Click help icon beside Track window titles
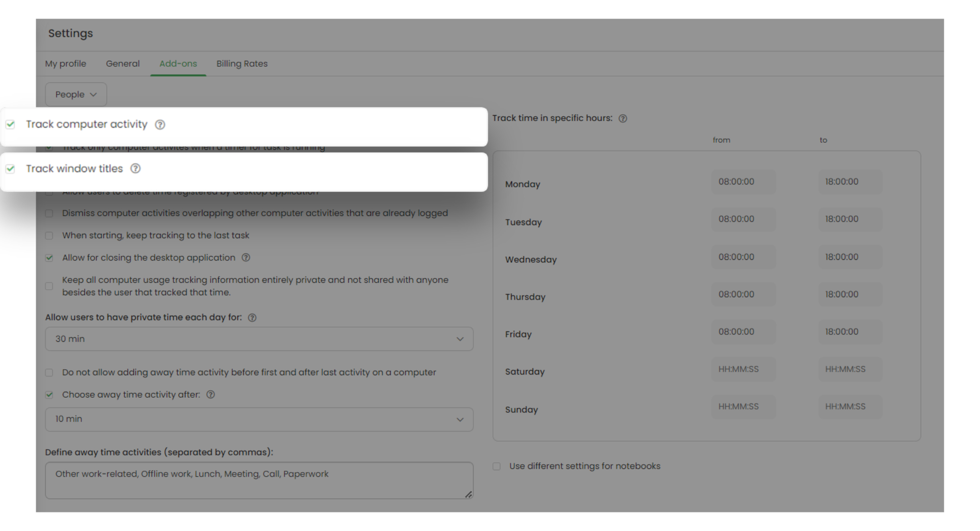980x531 pixels. click(x=135, y=169)
